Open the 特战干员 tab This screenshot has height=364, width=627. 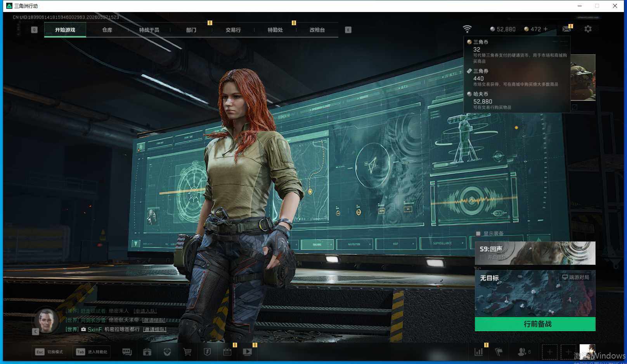149,30
